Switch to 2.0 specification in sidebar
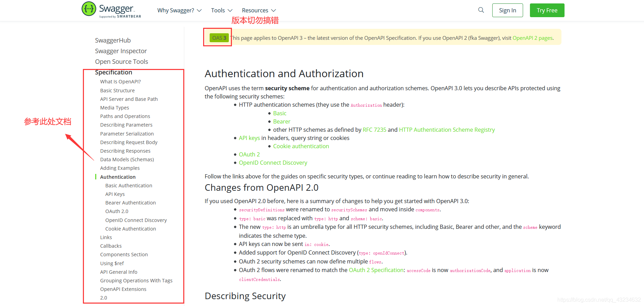The image size is (644, 306). coord(104,298)
